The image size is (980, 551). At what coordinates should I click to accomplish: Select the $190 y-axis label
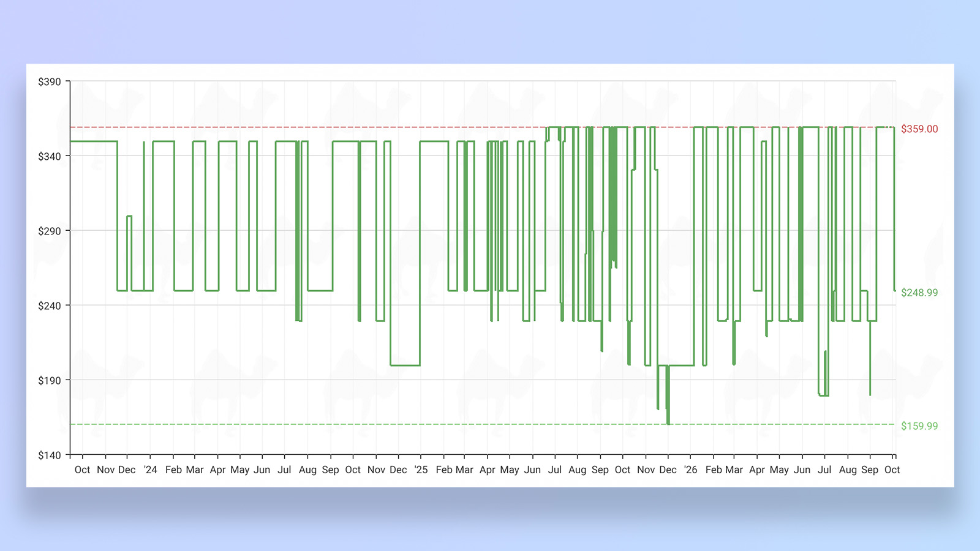50,380
